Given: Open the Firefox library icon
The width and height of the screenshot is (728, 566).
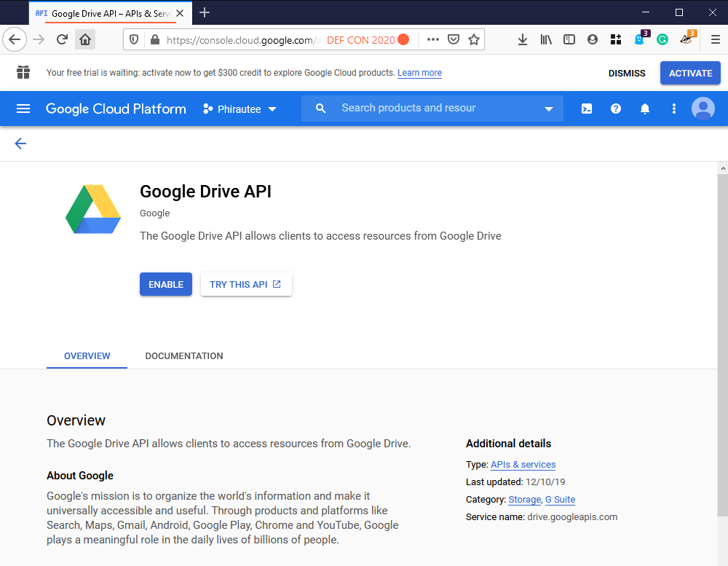Looking at the screenshot, I should pos(546,39).
